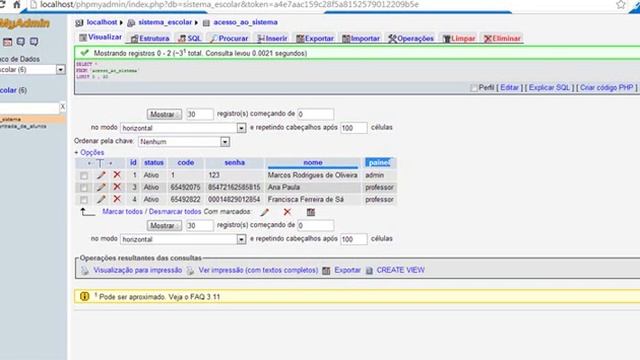Sort by the nome column header
The height and width of the screenshot is (360, 640).
coord(313,162)
